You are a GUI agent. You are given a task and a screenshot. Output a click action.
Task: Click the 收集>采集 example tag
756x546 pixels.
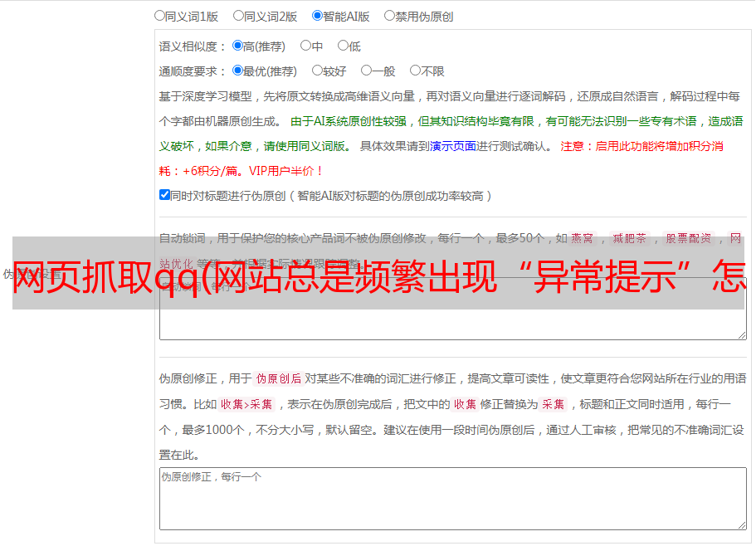pyautogui.click(x=246, y=404)
